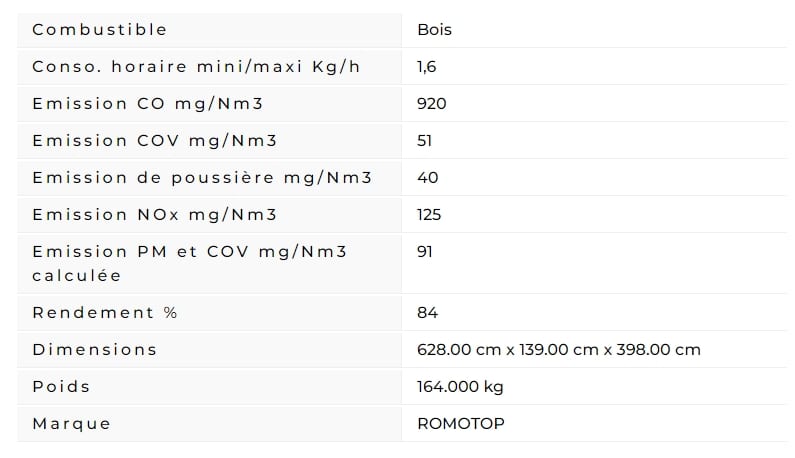Screen dimensions: 795x458
Task: Select the 40 dust emission value
Action: pos(427,178)
